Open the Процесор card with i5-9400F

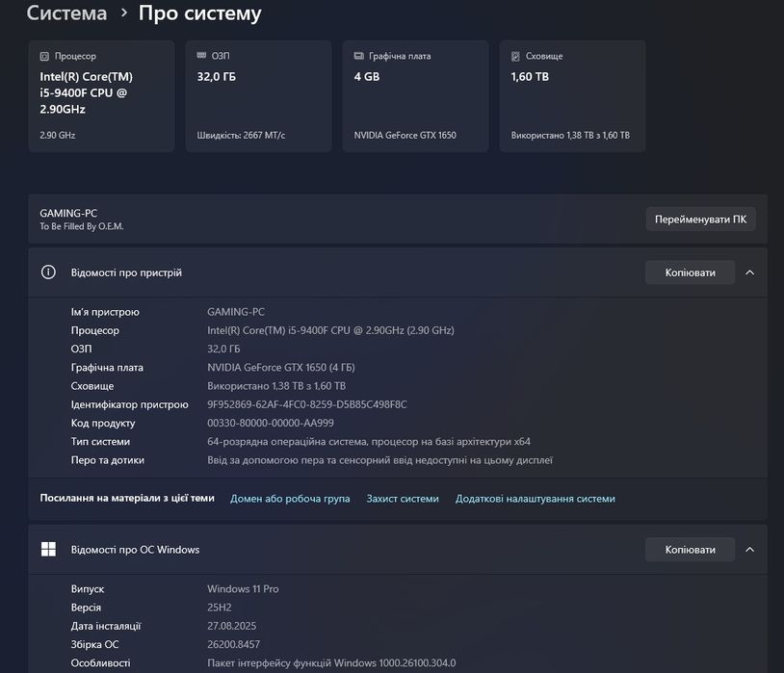[x=101, y=96]
